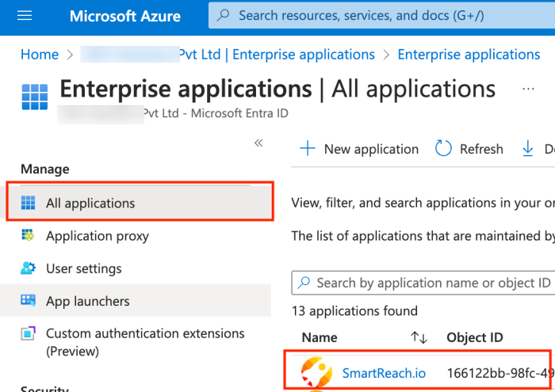Click the Enterprise applications grid icon beside title
555x392 pixels.
tap(35, 97)
